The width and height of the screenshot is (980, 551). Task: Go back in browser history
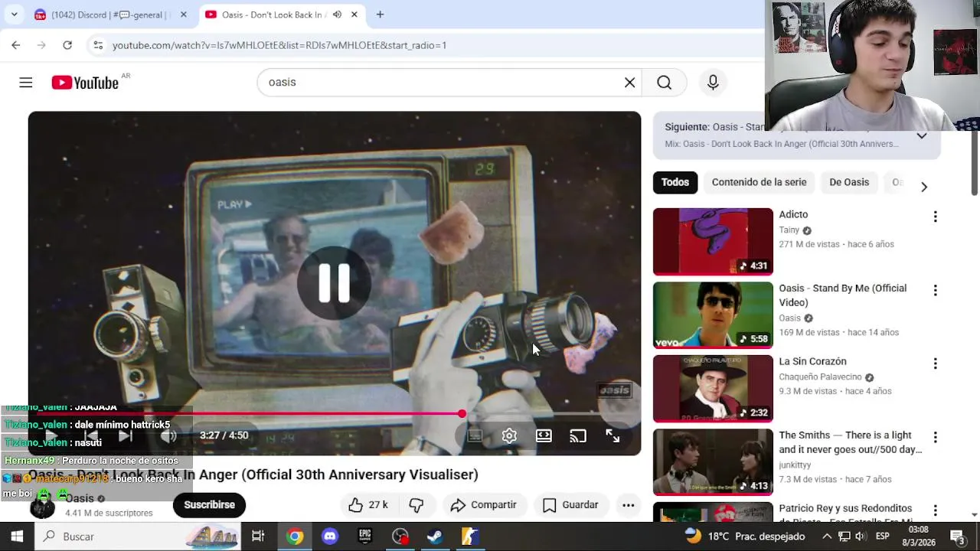point(16,45)
